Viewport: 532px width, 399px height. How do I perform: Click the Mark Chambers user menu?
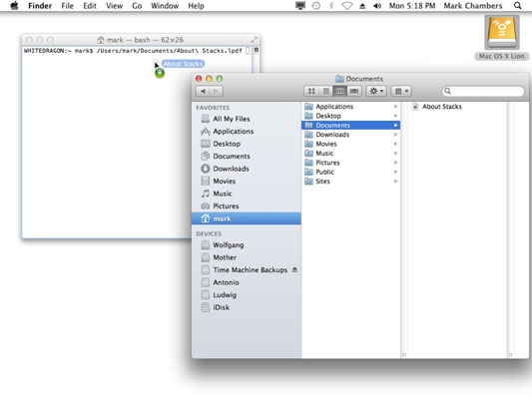[x=473, y=6]
